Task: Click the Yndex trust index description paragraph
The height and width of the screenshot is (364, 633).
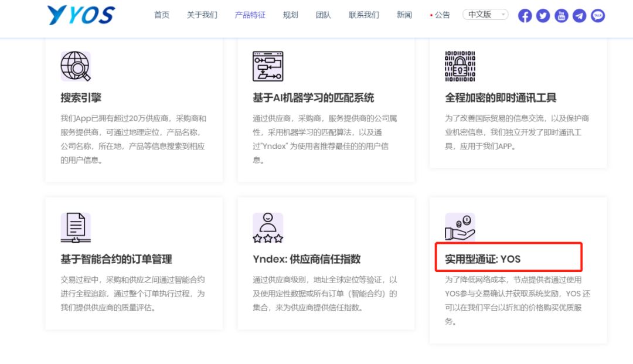Action: (325, 294)
